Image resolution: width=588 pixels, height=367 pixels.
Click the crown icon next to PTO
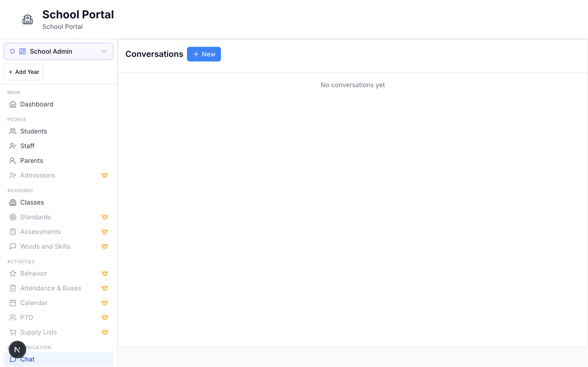tap(105, 317)
